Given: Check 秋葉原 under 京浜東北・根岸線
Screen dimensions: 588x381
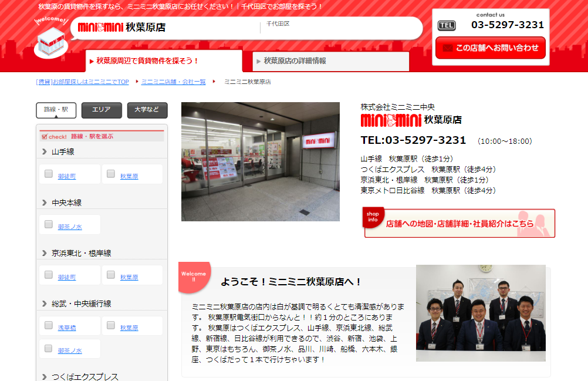Looking at the screenshot, I should [111, 275].
